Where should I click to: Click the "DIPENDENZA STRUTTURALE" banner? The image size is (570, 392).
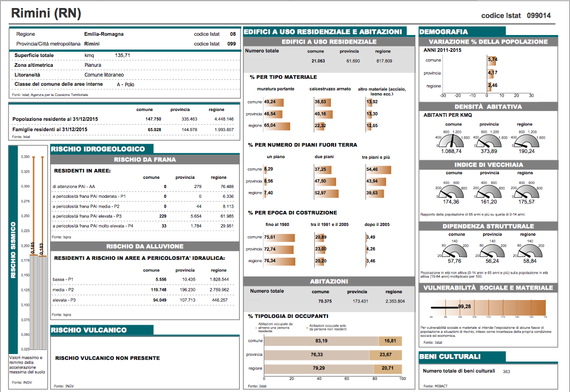click(488, 226)
